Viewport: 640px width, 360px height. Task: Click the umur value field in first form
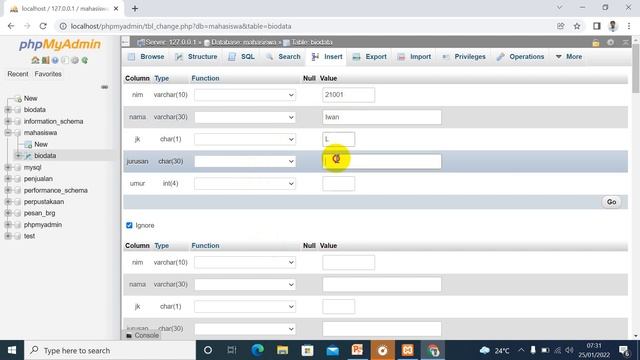tap(338, 184)
